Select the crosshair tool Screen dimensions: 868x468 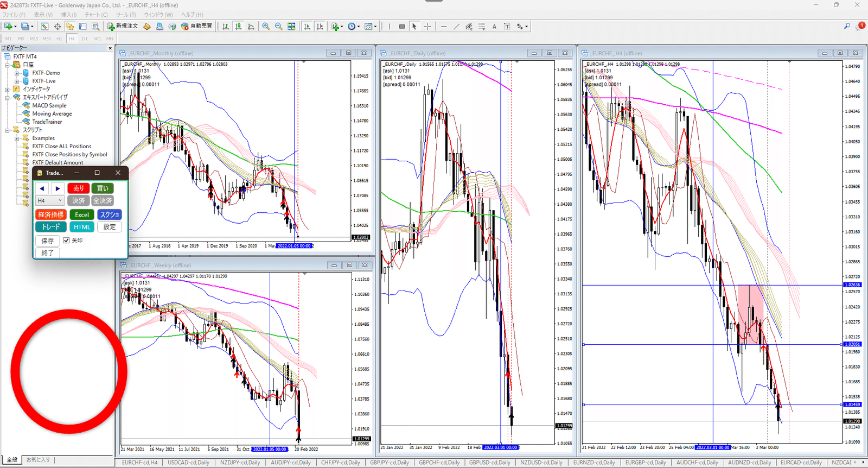click(427, 26)
